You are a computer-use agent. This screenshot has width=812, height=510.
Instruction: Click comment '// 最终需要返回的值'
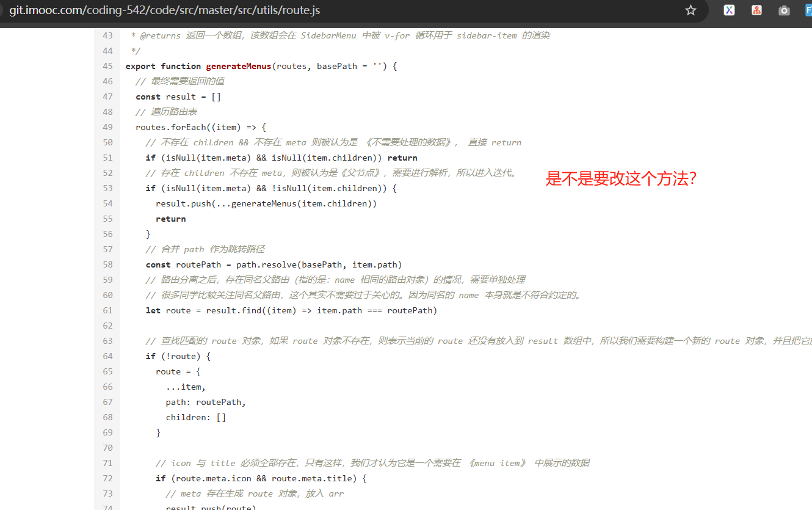180,81
